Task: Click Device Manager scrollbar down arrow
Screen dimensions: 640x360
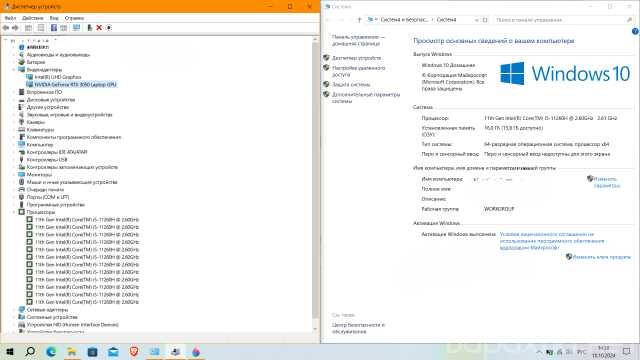Action: [315, 329]
